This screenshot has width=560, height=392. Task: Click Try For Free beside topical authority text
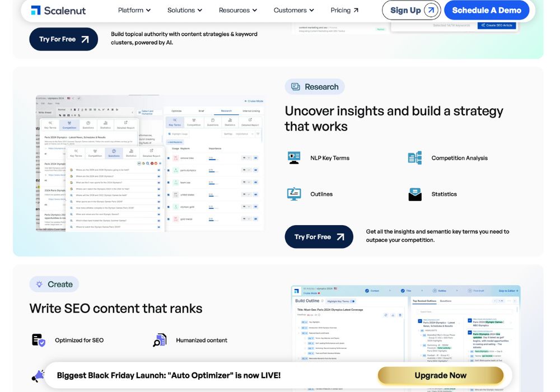click(x=64, y=39)
